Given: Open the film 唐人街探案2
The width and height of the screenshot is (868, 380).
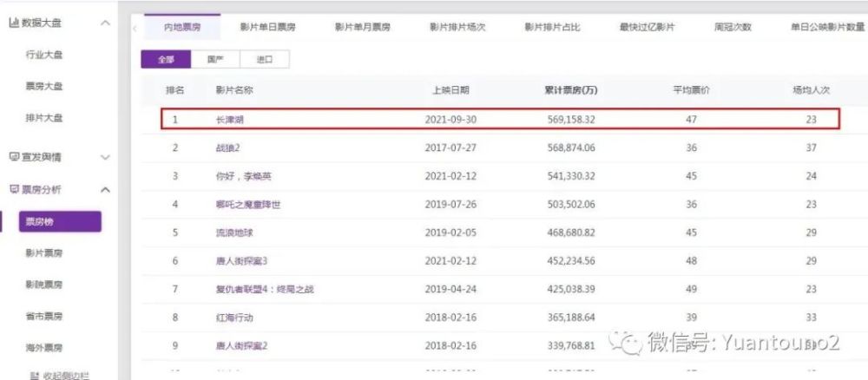Looking at the screenshot, I should click(241, 346).
